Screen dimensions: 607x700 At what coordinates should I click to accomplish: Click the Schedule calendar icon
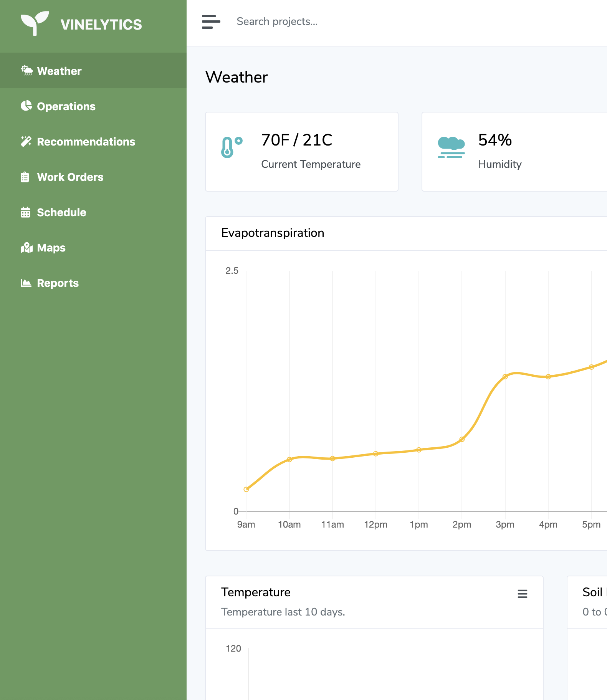click(x=25, y=212)
